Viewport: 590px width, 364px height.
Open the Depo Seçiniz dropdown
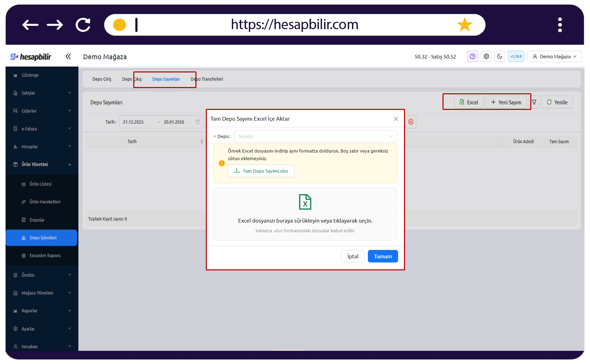pyautogui.click(x=315, y=137)
